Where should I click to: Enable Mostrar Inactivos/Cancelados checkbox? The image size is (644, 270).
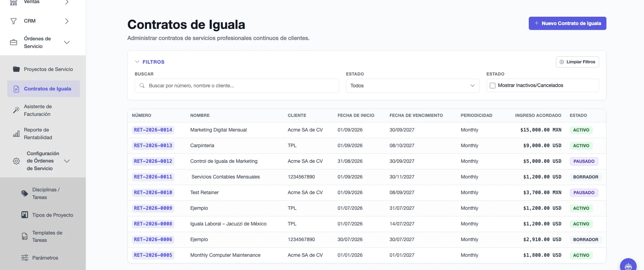click(x=493, y=86)
